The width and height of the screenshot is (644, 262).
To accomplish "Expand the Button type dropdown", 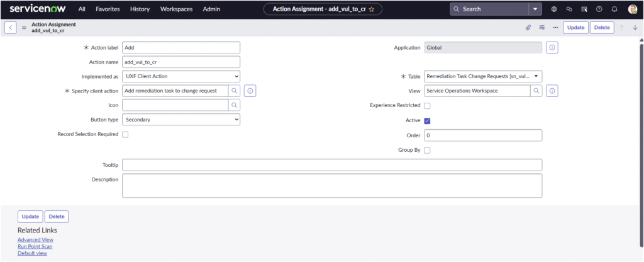I will pos(181,120).
